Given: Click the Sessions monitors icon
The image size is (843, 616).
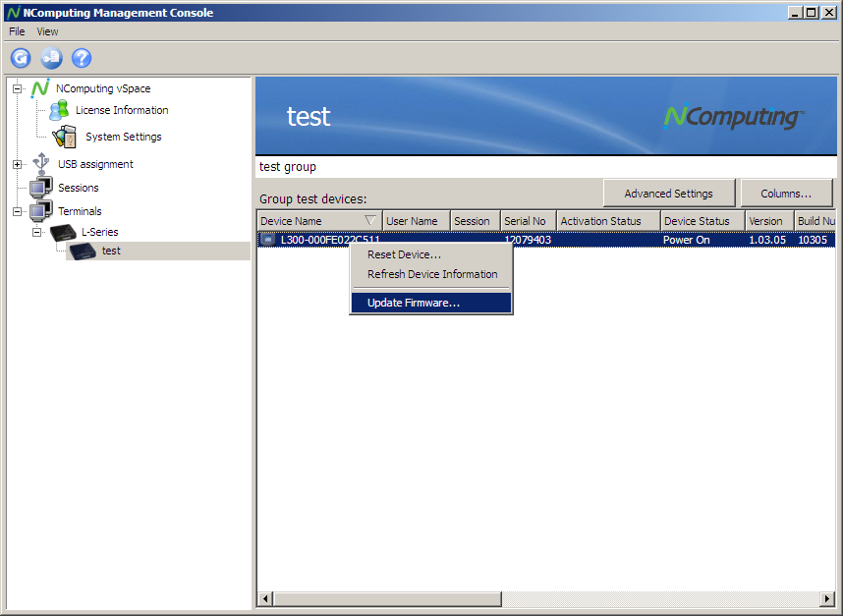Looking at the screenshot, I should [41, 187].
